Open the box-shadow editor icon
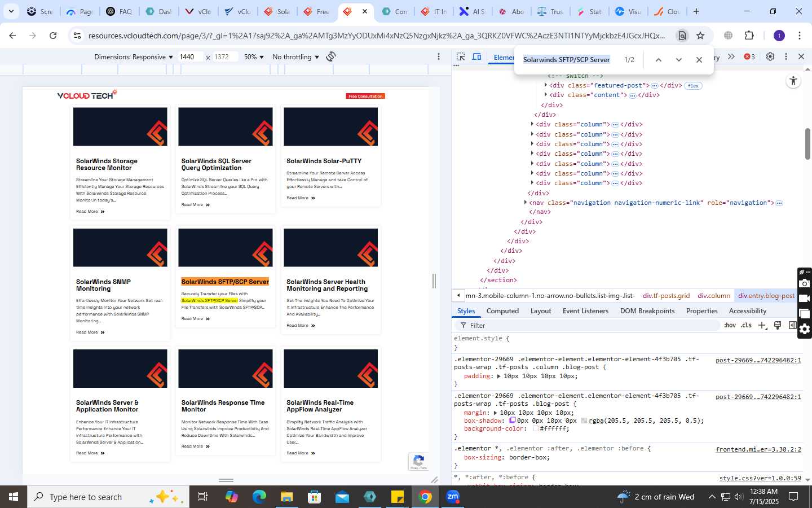Screen dimensions: 812x508 (513, 421)
